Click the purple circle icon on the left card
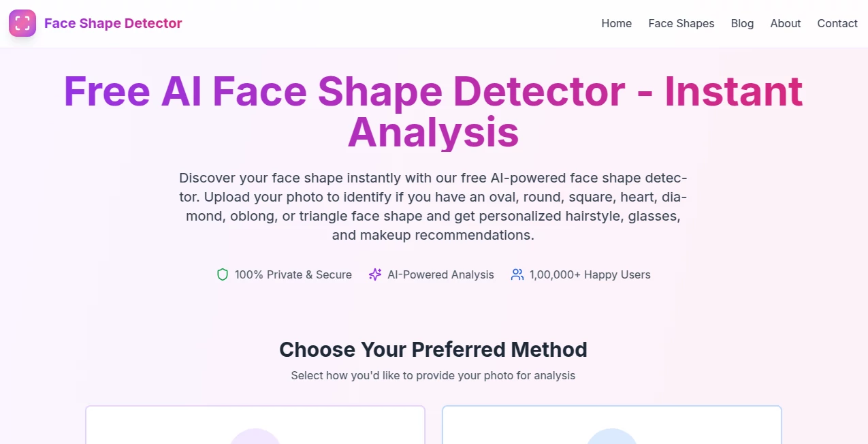This screenshot has width=868, height=444. click(255, 439)
